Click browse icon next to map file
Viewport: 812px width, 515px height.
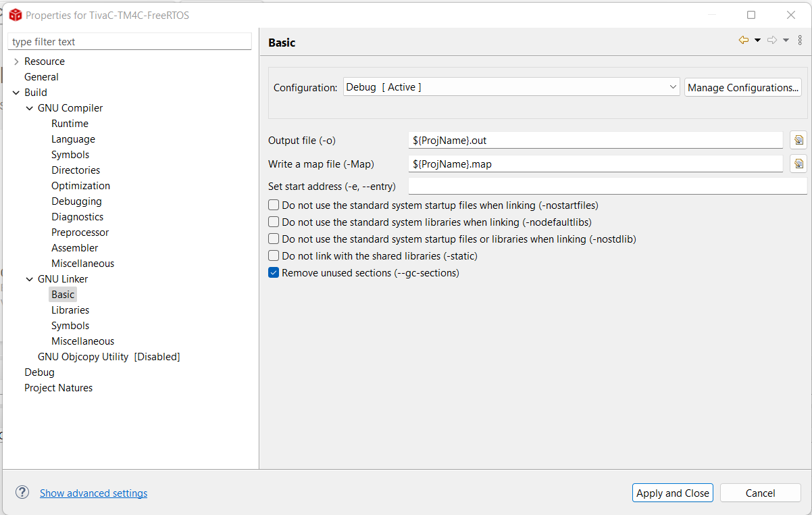(798, 164)
